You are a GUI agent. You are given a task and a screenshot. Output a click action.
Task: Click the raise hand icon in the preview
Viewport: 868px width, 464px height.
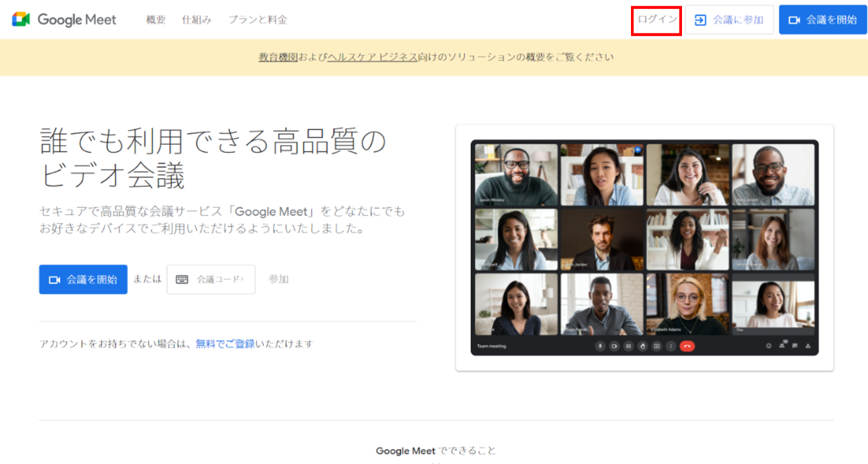point(643,347)
